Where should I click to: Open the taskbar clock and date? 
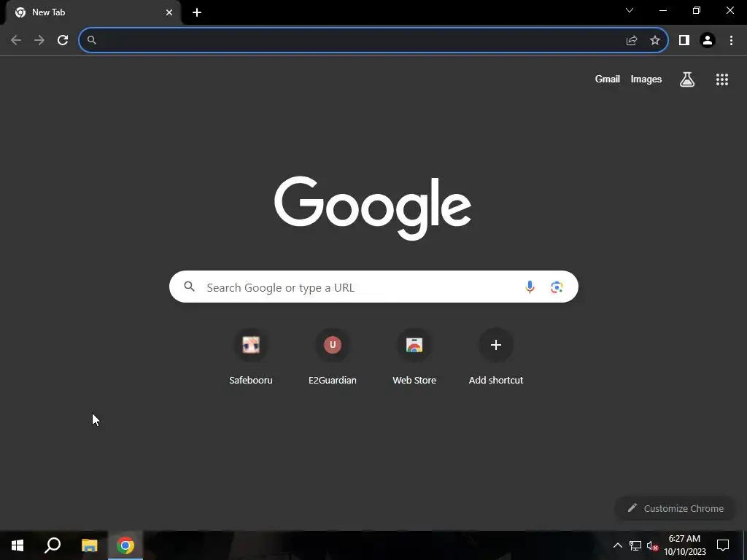click(684, 545)
